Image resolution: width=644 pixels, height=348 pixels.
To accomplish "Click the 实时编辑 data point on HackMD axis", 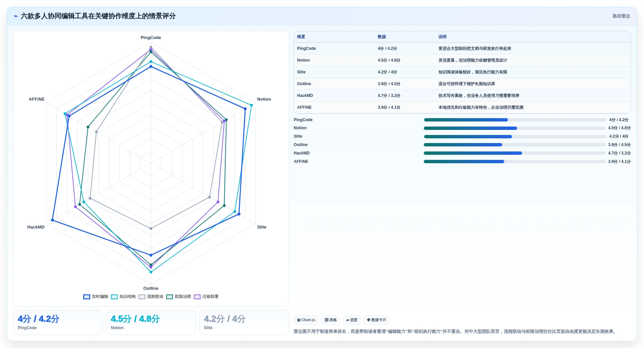I will coord(52,220).
